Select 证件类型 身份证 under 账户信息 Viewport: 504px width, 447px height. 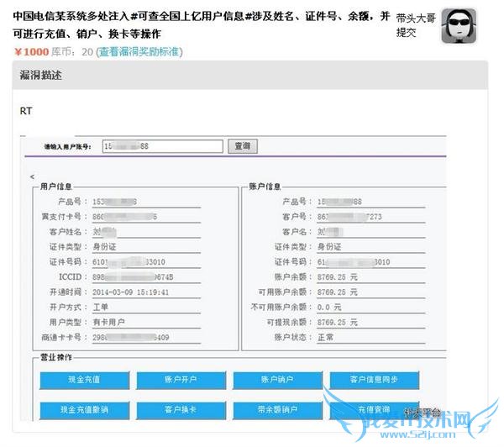pos(329,247)
